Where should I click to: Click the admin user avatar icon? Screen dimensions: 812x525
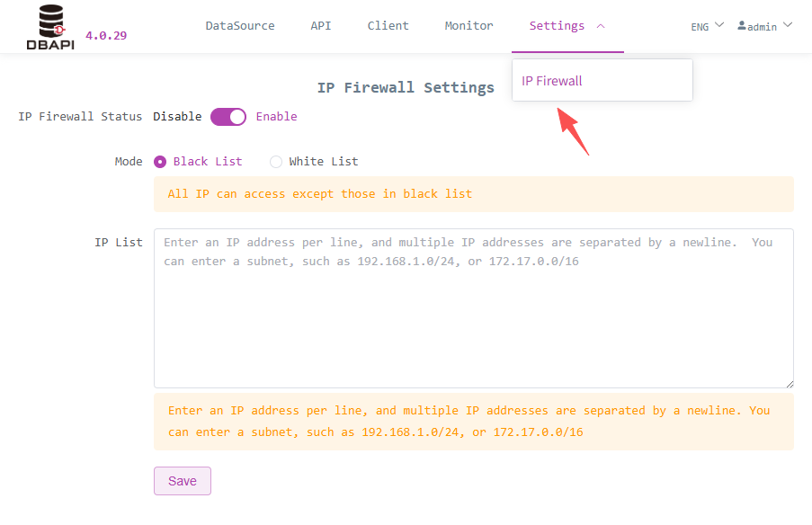click(743, 26)
